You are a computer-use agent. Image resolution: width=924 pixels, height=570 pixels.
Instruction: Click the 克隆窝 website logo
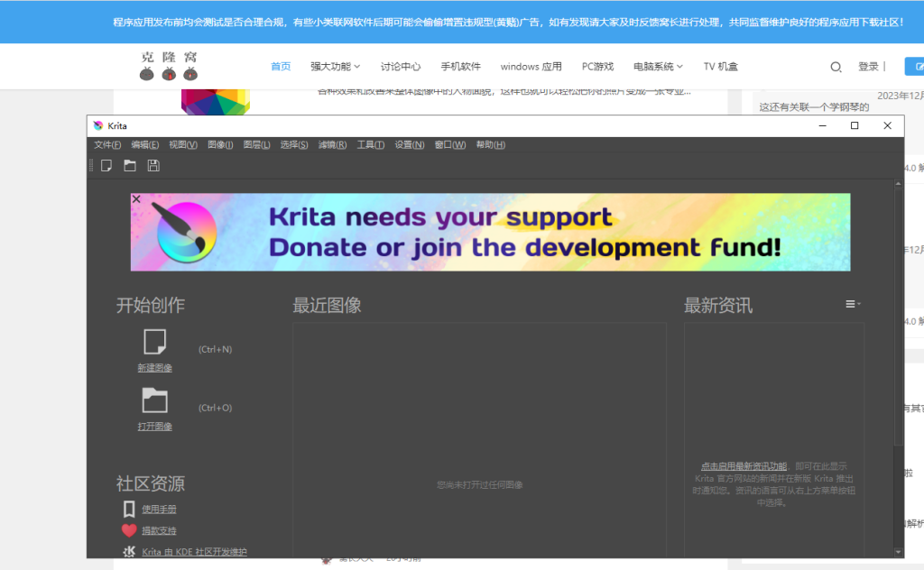[x=169, y=65]
